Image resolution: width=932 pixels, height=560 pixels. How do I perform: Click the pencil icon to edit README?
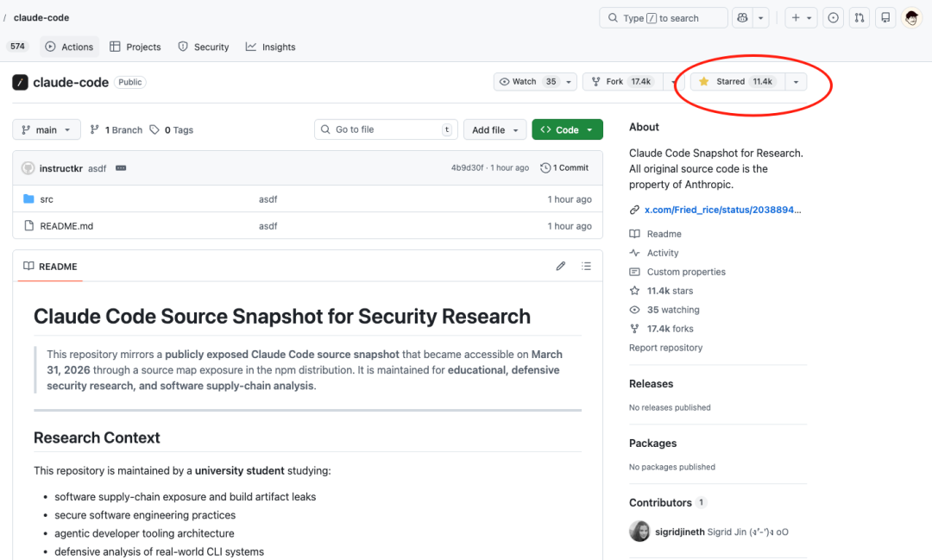click(561, 267)
